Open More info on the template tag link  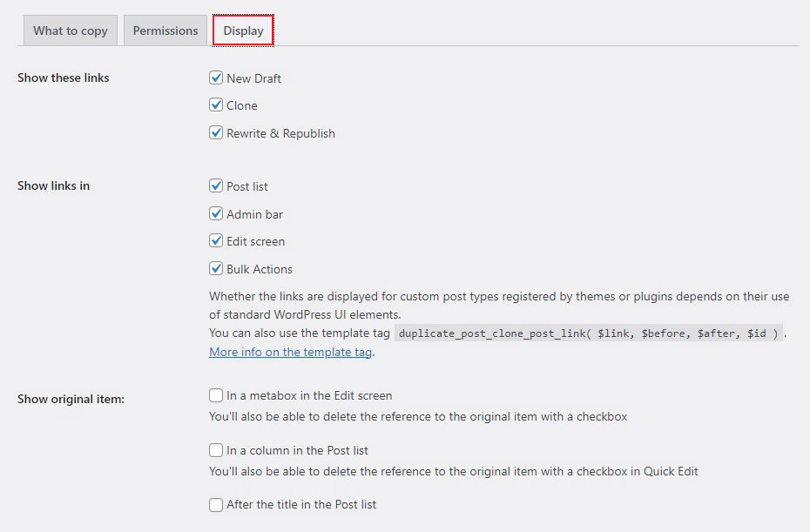(x=290, y=352)
